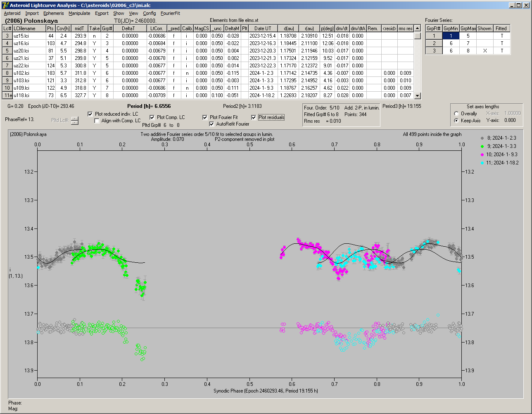Open the Manipulate menu

click(79, 13)
